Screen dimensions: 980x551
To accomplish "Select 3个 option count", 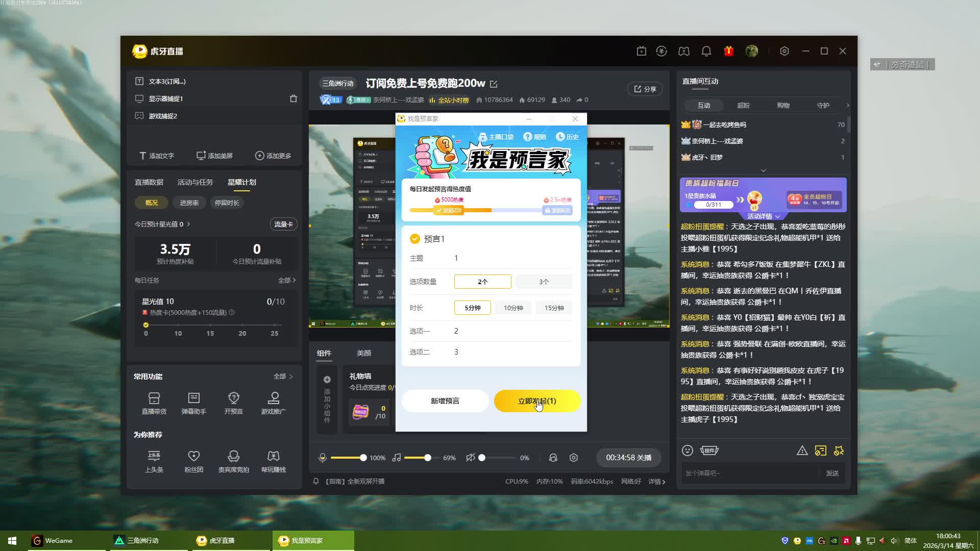I will pos(544,282).
